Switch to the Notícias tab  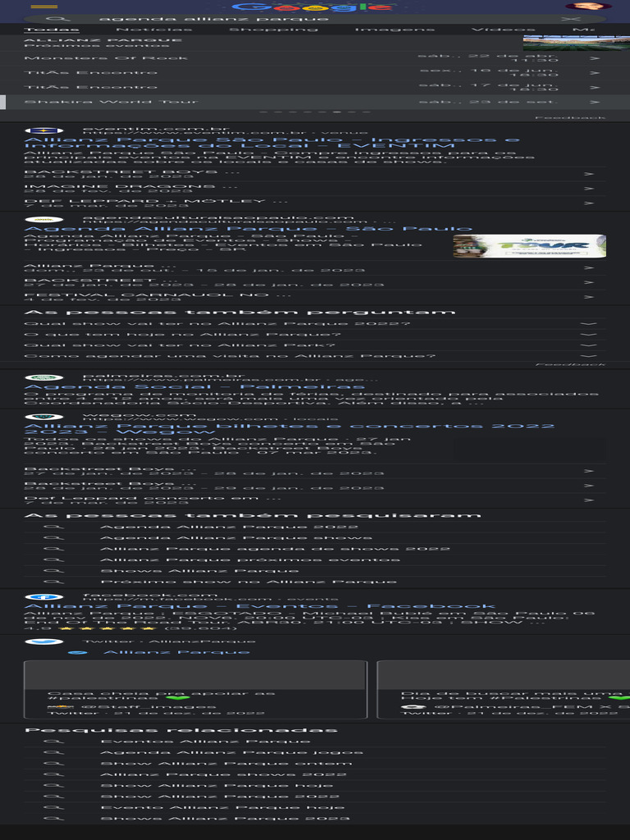(154, 30)
